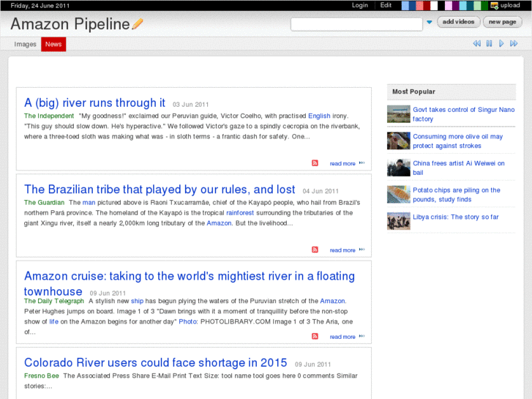The height and width of the screenshot is (399, 532).
Task: Click 'read more' under the Brazilian tribe article
Action: click(x=342, y=250)
